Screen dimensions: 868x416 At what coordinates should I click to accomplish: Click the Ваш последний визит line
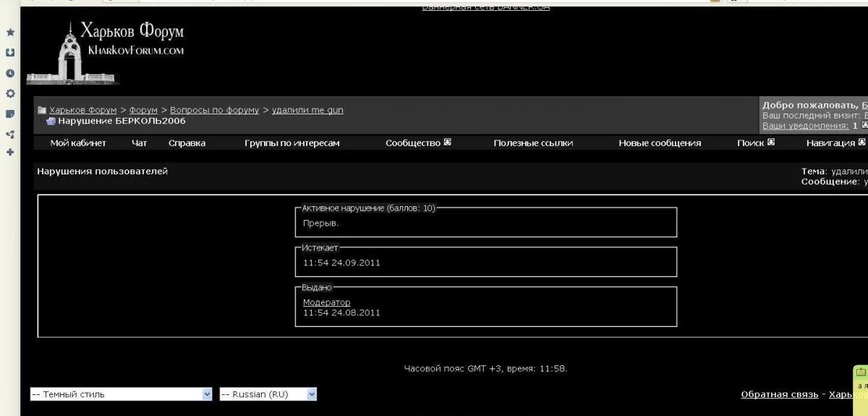click(x=815, y=116)
